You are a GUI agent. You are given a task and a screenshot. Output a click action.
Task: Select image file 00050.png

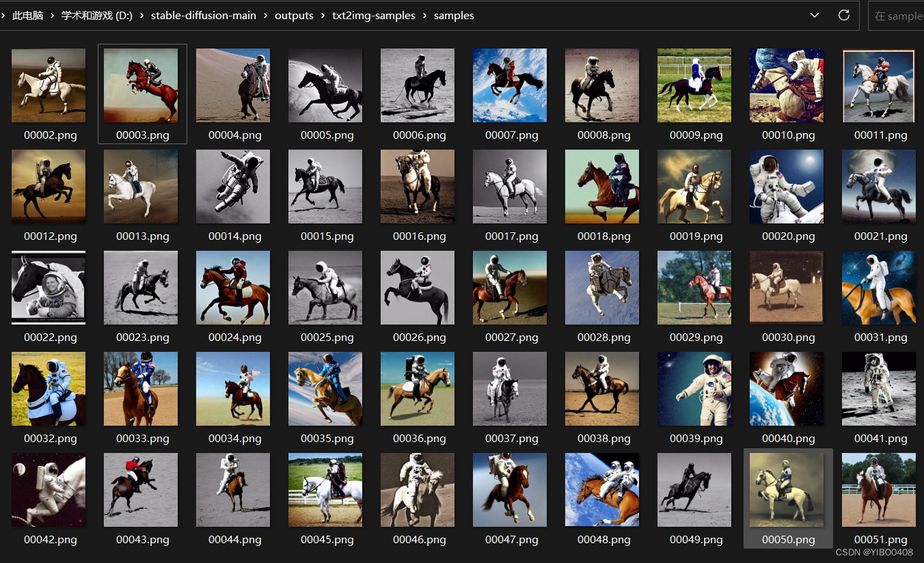787,490
